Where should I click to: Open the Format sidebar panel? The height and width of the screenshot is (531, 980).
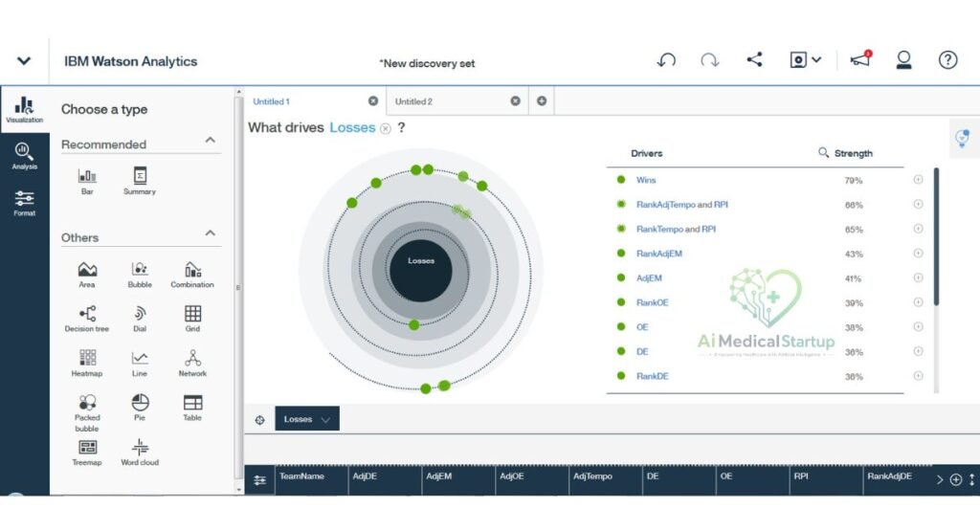(x=24, y=203)
